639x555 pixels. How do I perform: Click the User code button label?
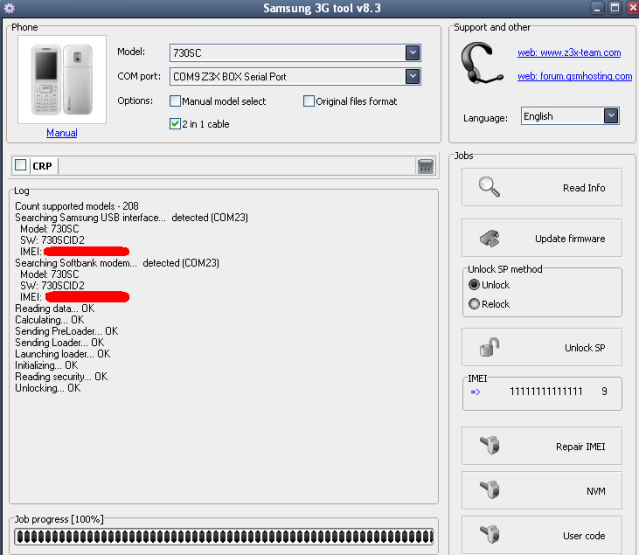click(x=584, y=536)
